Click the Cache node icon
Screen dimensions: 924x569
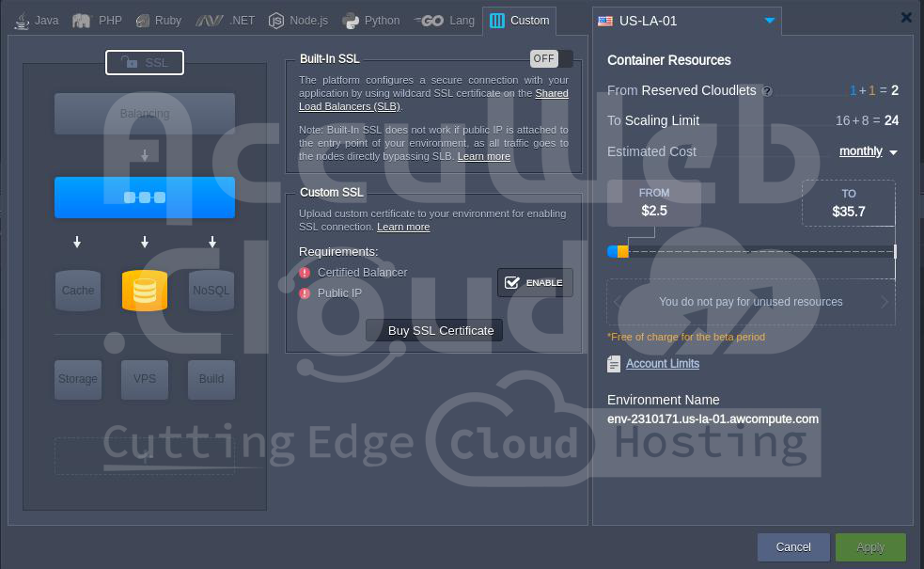(x=78, y=291)
